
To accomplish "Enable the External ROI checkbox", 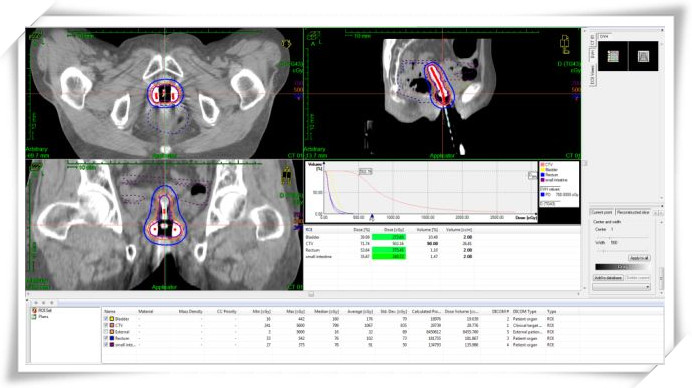I will coord(106,331).
